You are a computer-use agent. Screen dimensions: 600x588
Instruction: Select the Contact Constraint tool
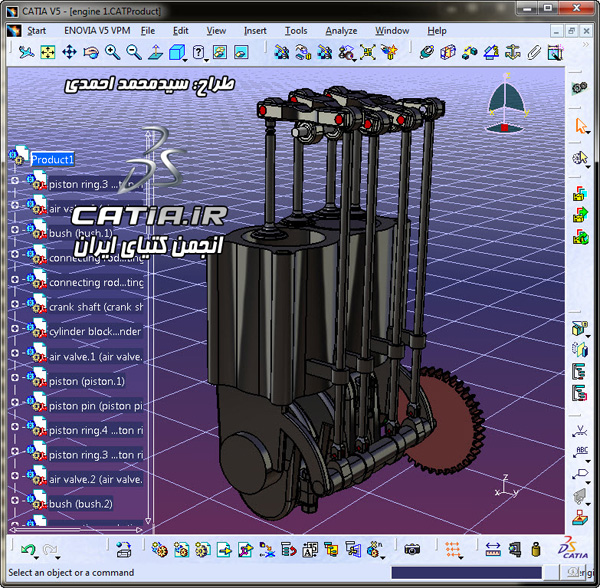[448, 52]
